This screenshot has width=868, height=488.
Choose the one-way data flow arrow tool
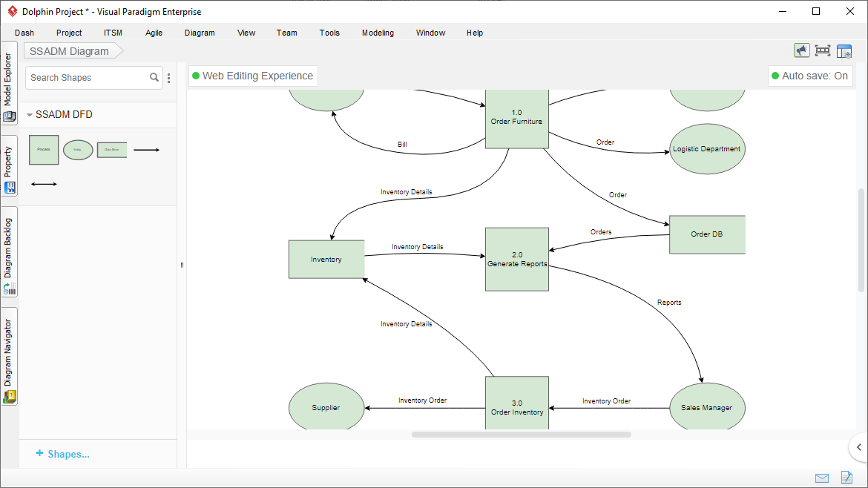pyautogui.click(x=146, y=149)
